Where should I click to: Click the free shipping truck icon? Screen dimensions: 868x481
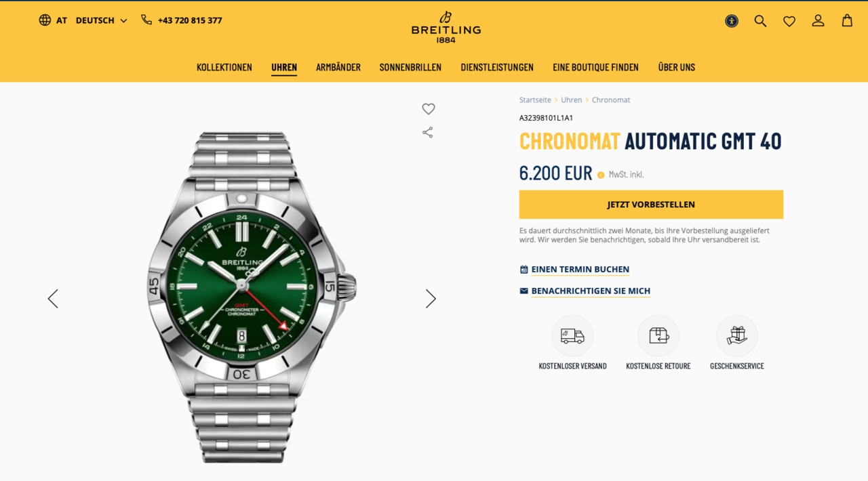[572, 336]
